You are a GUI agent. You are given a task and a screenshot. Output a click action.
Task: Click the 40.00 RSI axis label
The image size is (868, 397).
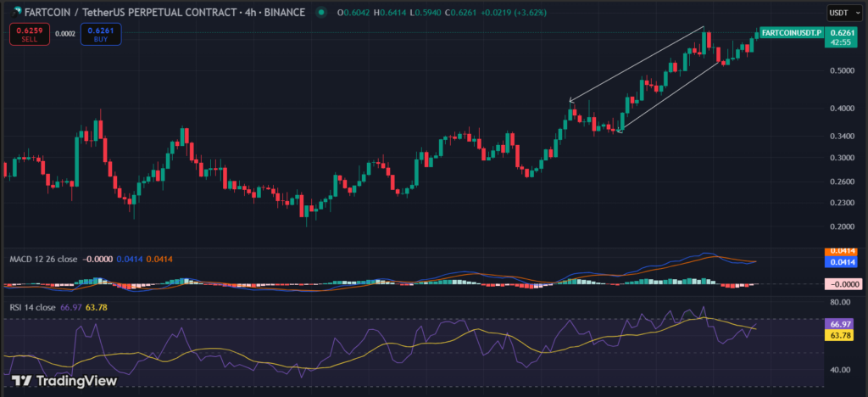[840, 370]
